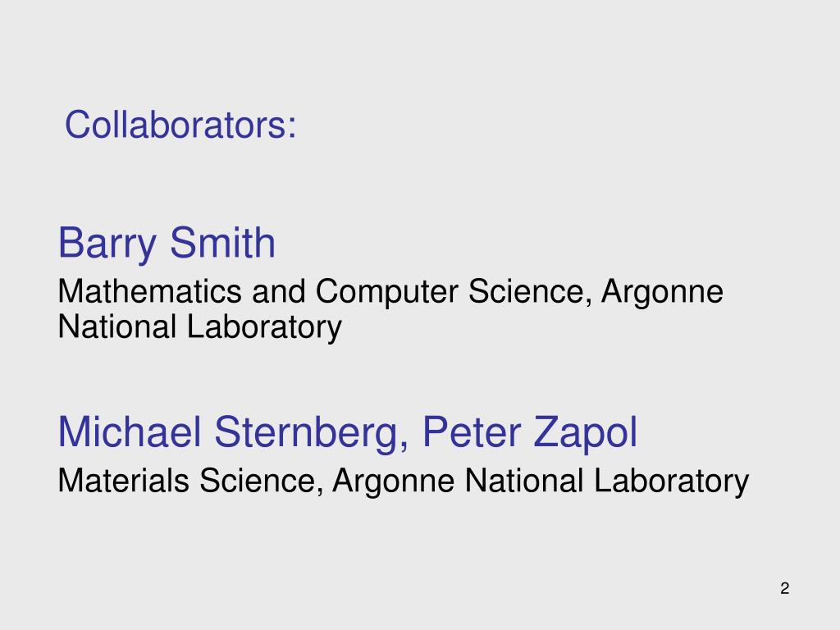Select the word National under Mathematics line

click(x=116, y=326)
